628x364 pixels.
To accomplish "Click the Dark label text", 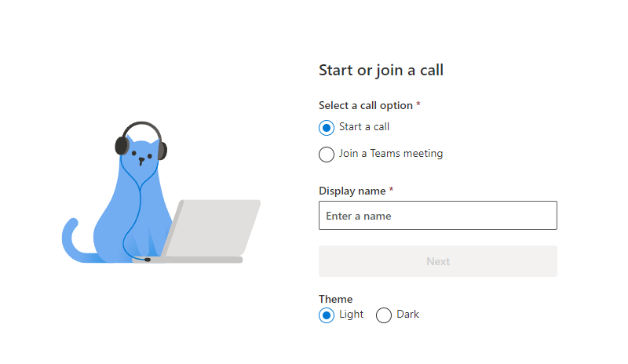I will click(407, 315).
